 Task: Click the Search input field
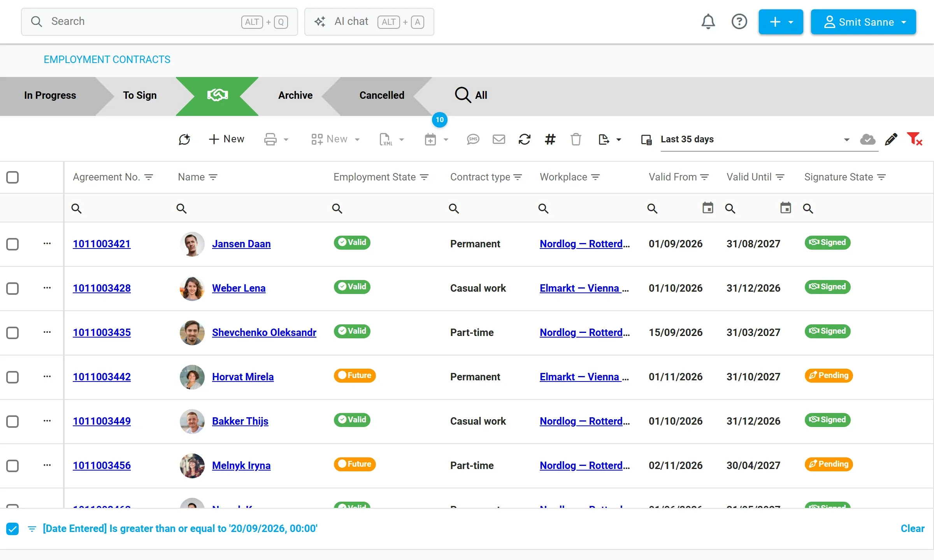click(160, 22)
